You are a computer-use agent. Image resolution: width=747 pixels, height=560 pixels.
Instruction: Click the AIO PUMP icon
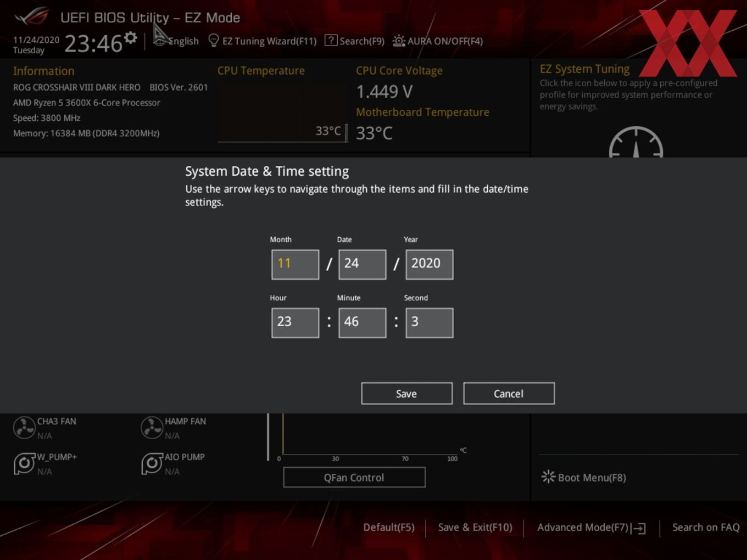tap(152, 463)
